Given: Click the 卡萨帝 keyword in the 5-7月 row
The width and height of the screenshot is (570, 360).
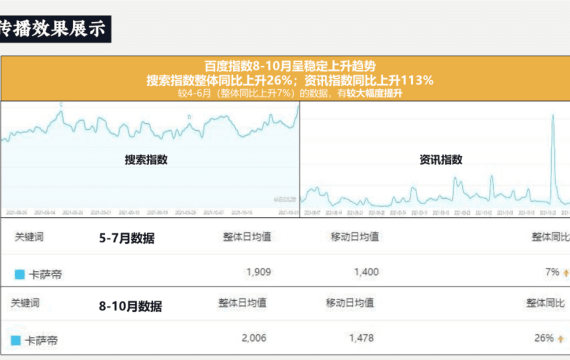Looking at the screenshot, I should 45,274.
